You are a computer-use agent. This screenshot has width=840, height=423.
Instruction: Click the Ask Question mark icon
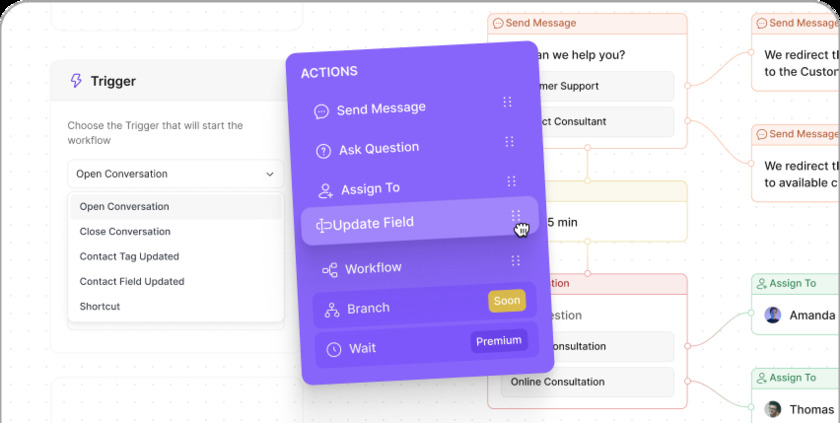pyautogui.click(x=323, y=152)
